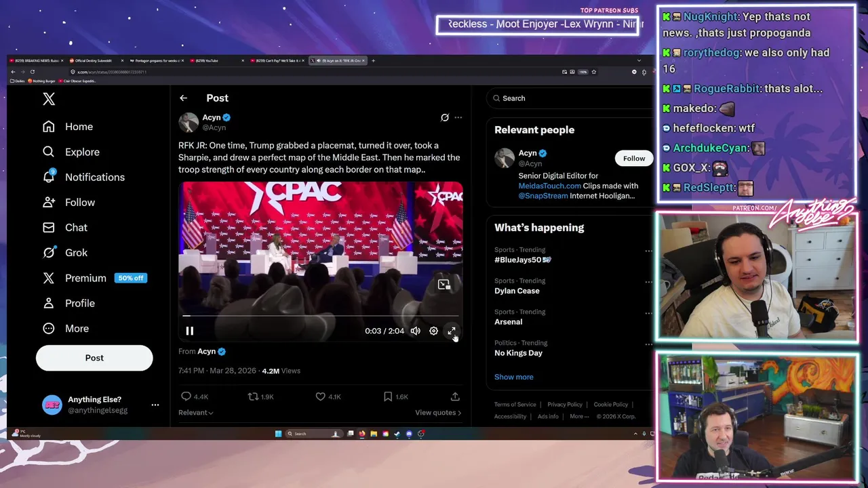The image size is (868, 488).
Task: Open the Home page from sidebar
Action: (x=68, y=127)
